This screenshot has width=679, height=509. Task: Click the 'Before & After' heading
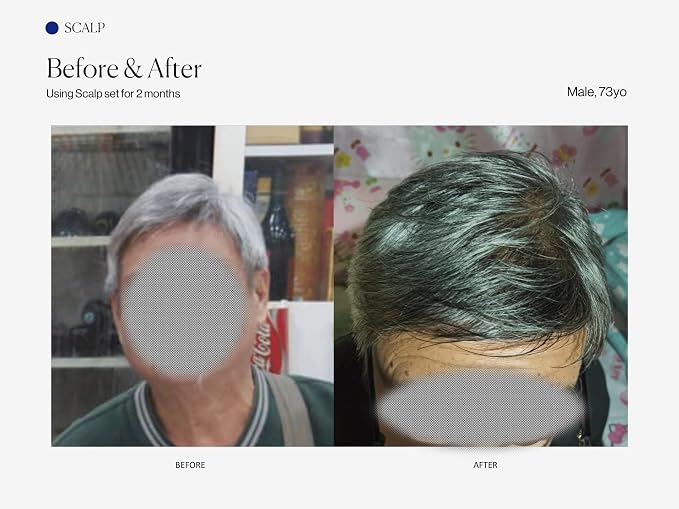(124, 68)
